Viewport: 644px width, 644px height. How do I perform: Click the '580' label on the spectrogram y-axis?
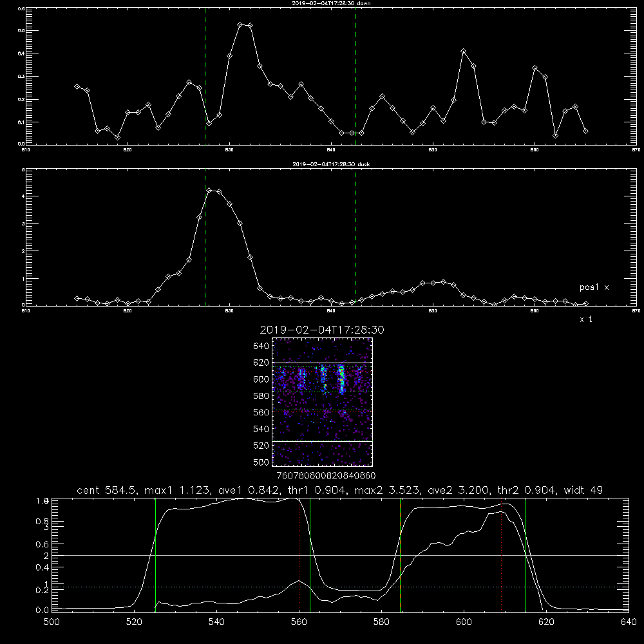point(261,396)
